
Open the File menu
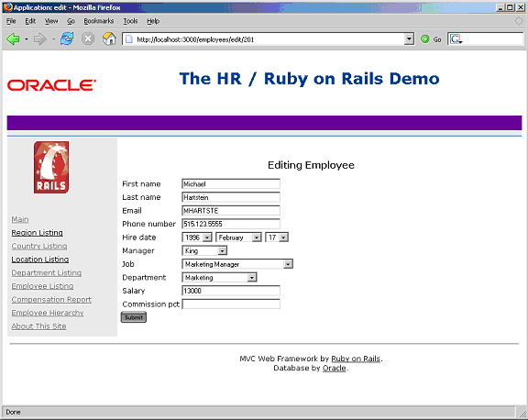(x=11, y=21)
